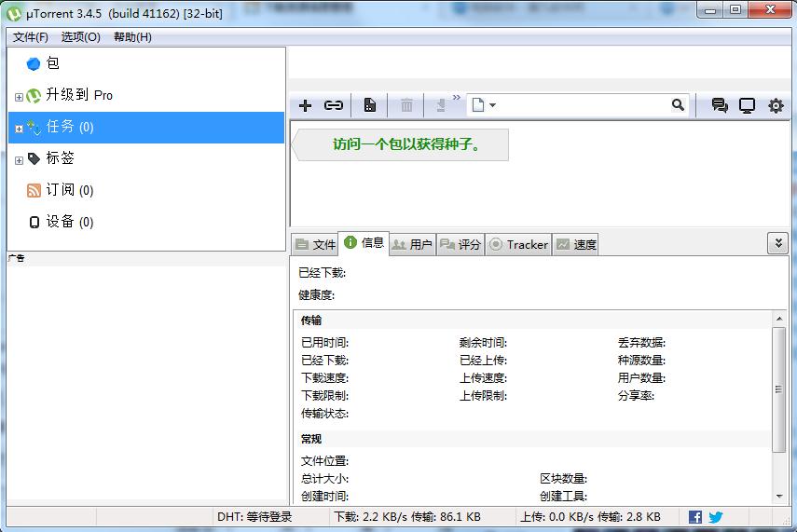
Task: Click the 上传: 0.0 KB/s status entry
Action: [x=590, y=517]
